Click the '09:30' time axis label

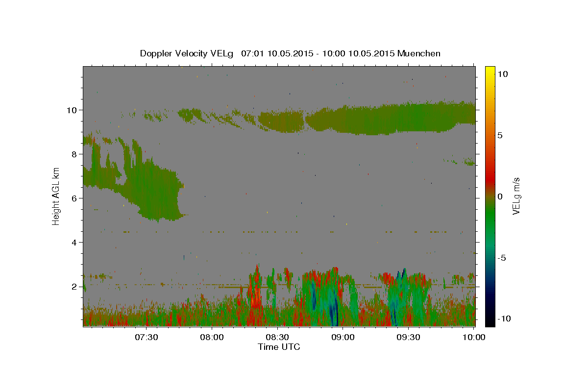[x=409, y=338]
